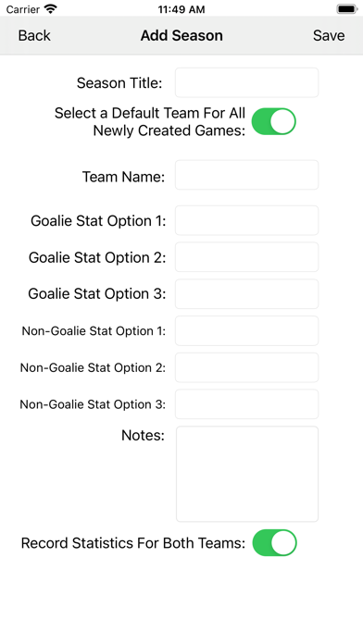363x644 pixels.
Task: Click inside the Notes text area
Action: pyautogui.click(x=247, y=474)
